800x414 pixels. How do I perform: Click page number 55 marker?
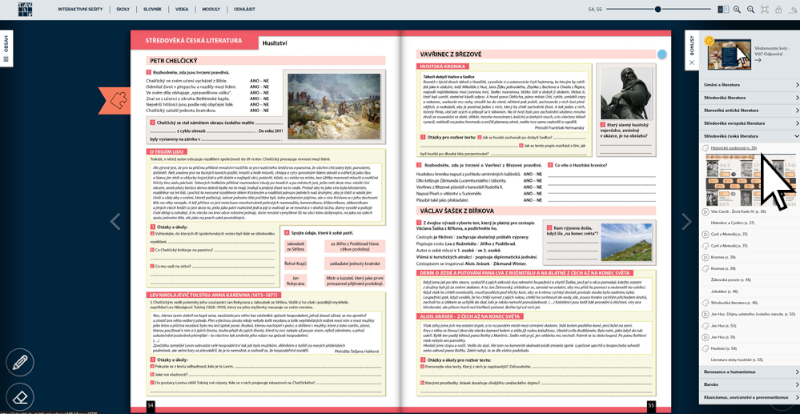pyautogui.click(x=651, y=405)
